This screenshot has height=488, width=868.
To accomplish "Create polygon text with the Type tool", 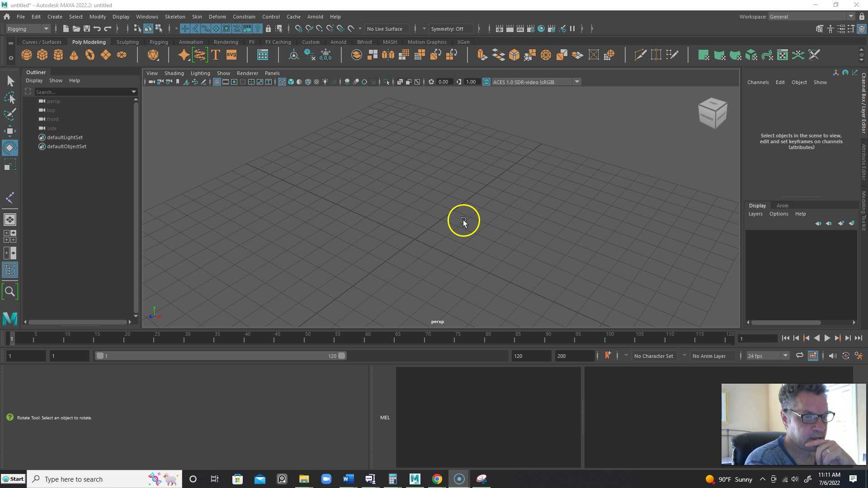I will tap(215, 54).
